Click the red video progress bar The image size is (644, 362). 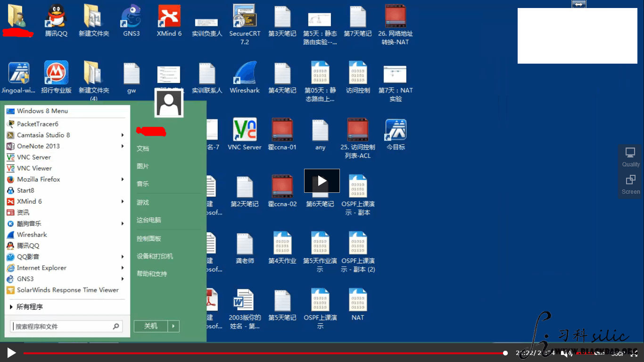pos(264,353)
